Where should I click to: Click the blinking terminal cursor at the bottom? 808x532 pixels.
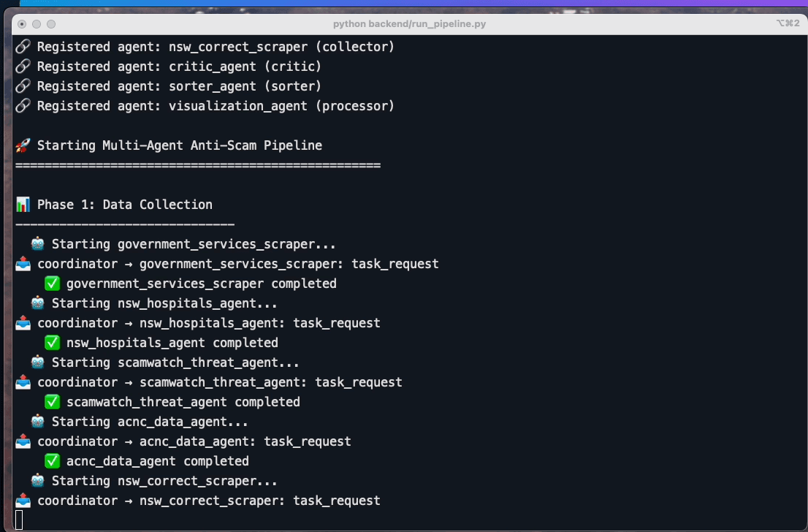click(18, 518)
